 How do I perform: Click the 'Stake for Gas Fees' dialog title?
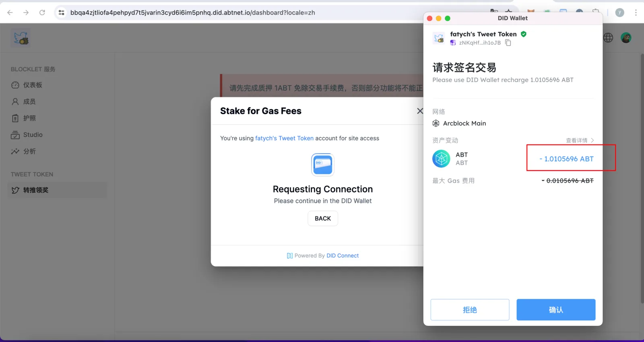click(261, 111)
